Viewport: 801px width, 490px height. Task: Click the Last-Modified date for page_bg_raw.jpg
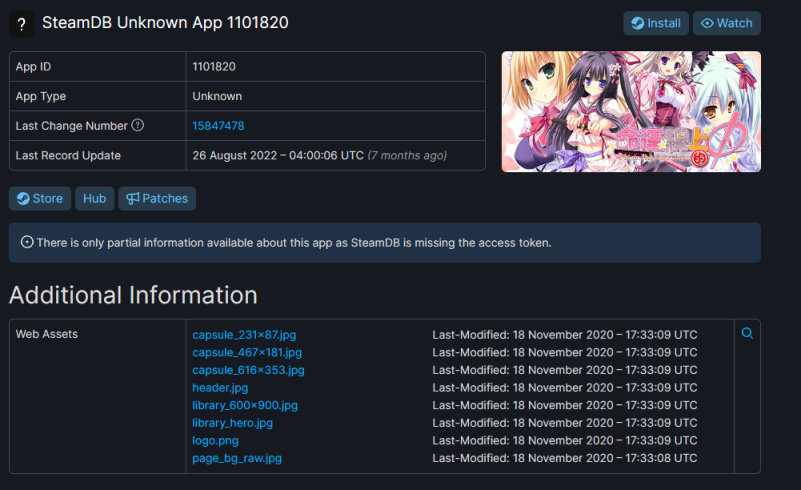[565, 458]
